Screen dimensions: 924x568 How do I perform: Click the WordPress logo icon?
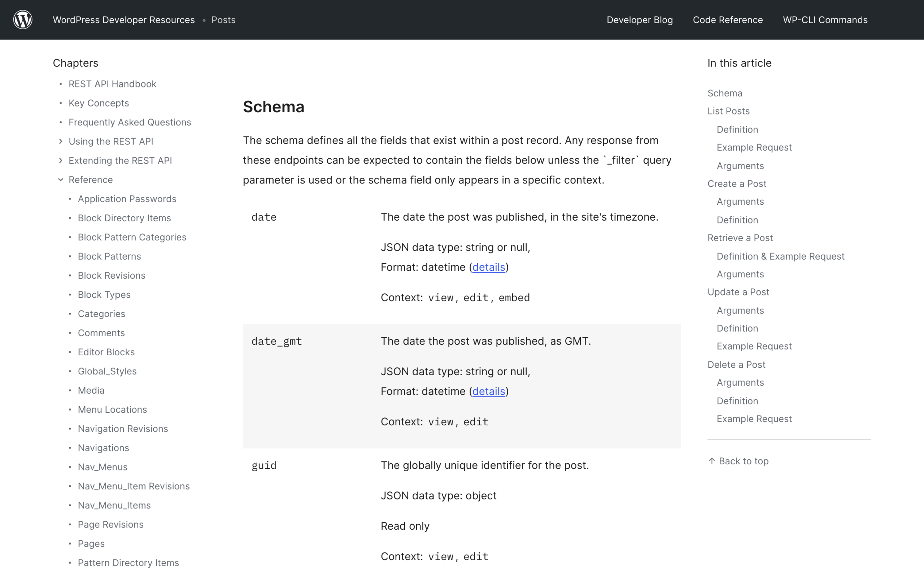click(x=23, y=19)
